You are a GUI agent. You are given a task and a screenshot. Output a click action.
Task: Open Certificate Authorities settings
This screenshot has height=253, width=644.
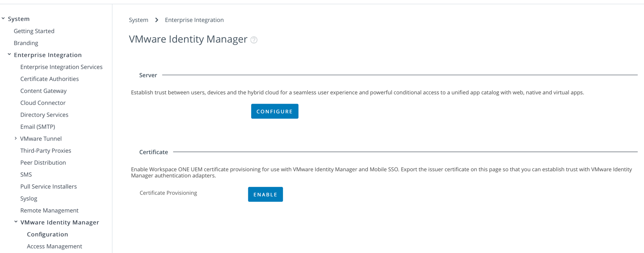tap(50, 78)
